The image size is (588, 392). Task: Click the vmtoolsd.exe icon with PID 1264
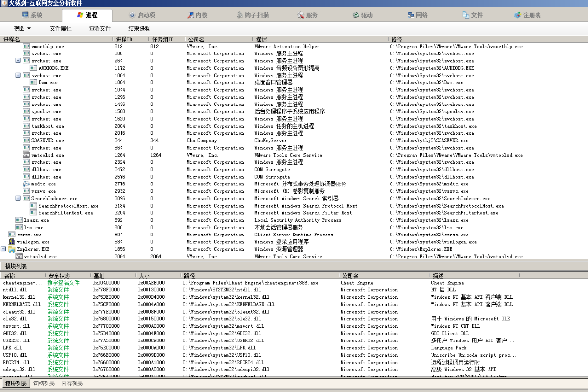point(26,155)
